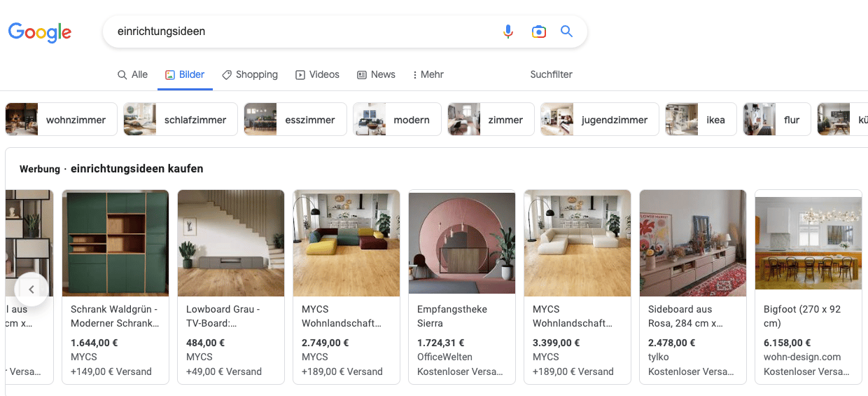Click the 3.399,00 € price

pyautogui.click(x=556, y=343)
